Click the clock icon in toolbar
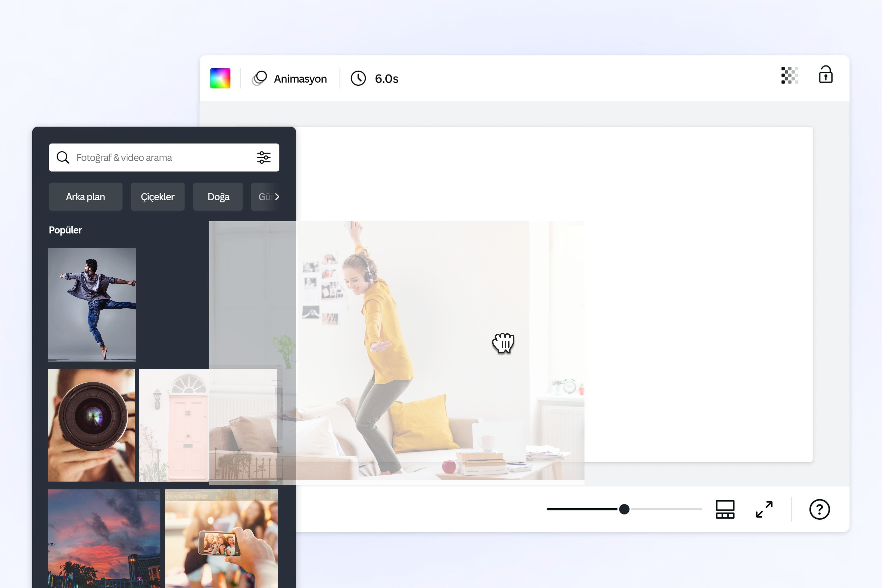This screenshot has height=588, width=882. pos(358,78)
